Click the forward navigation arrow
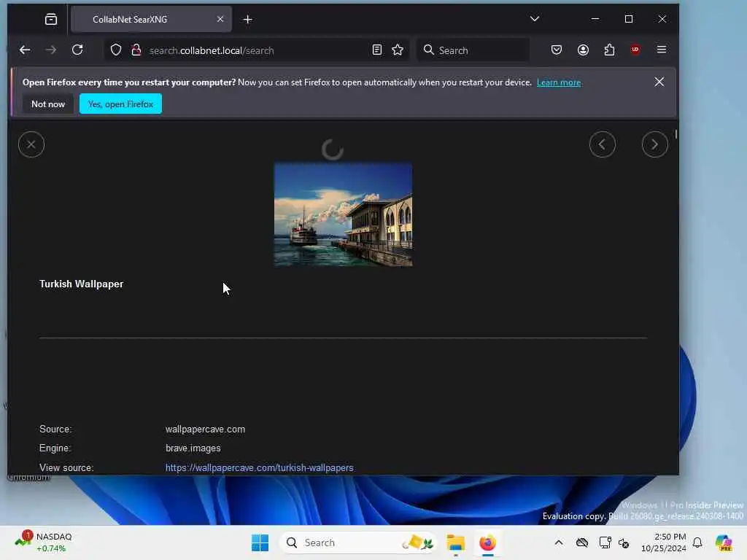The image size is (747, 560). pyautogui.click(x=51, y=50)
